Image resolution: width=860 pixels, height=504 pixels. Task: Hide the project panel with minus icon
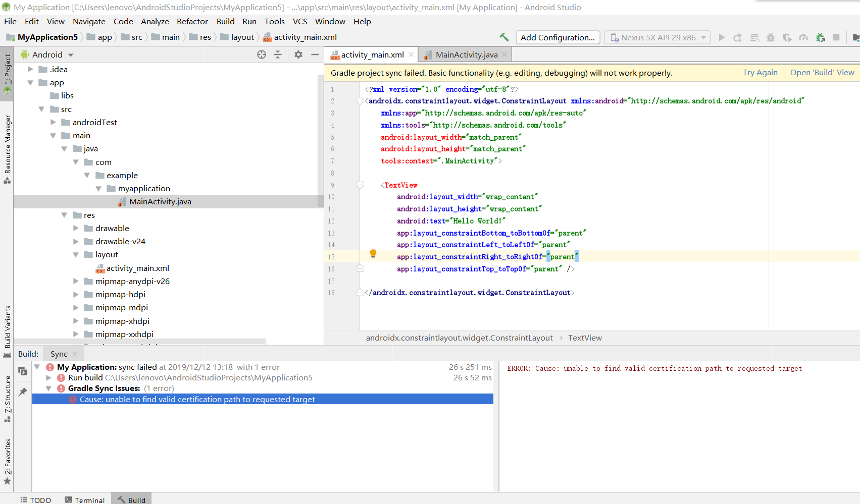[x=315, y=54]
